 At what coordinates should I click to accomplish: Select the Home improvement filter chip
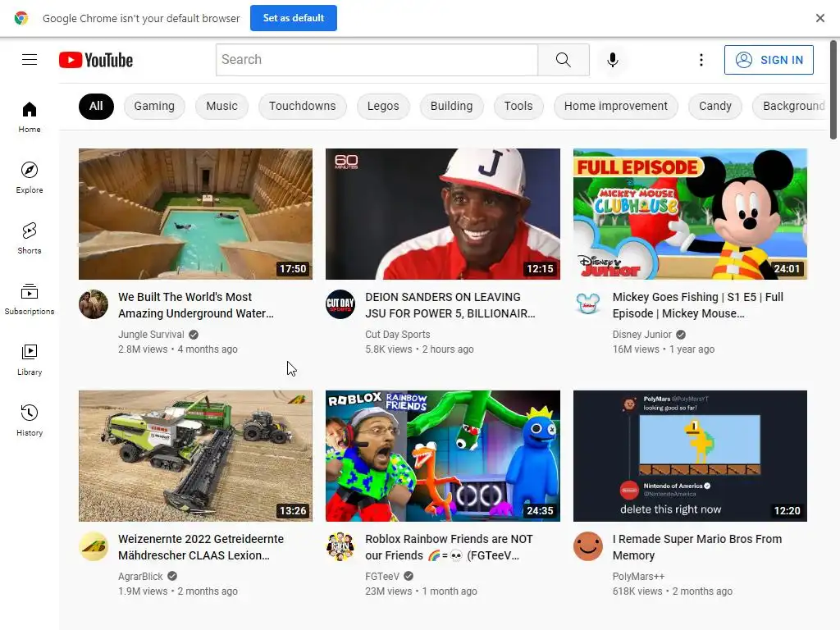coord(616,106)
